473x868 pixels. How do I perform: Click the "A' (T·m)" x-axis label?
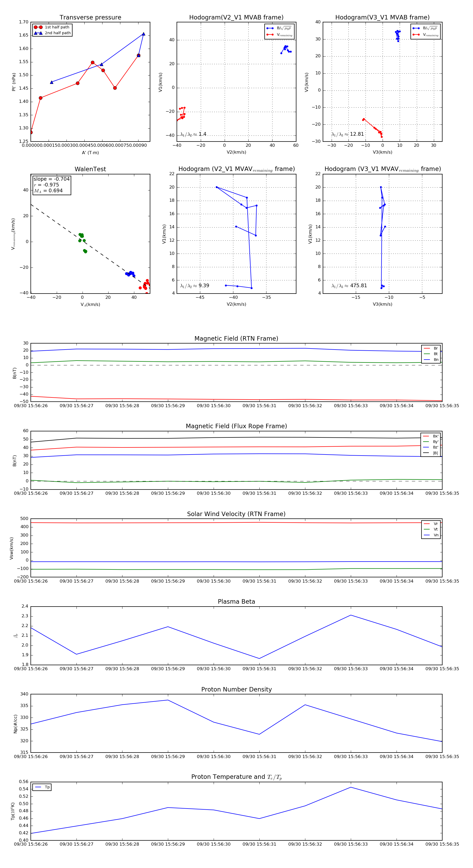pos(90,153)
